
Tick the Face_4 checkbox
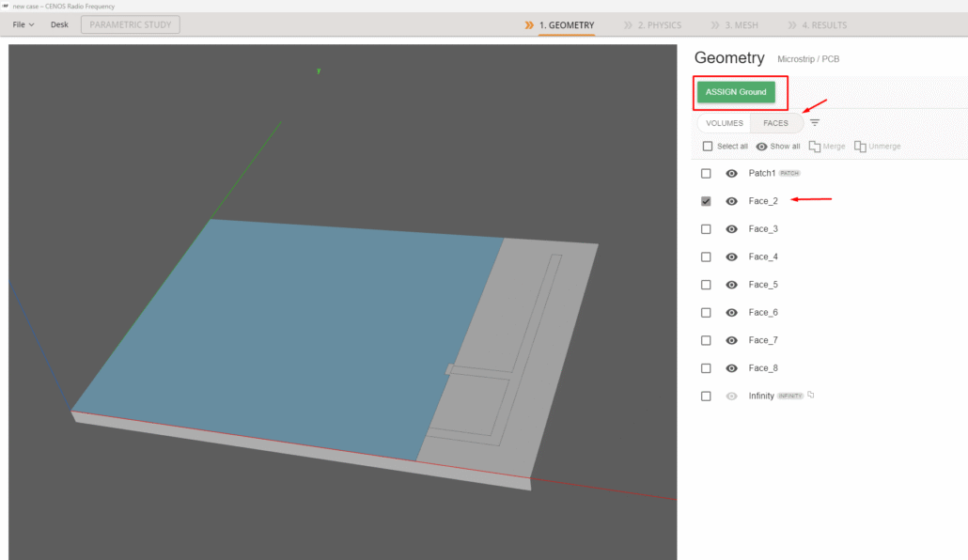point(707,257)
